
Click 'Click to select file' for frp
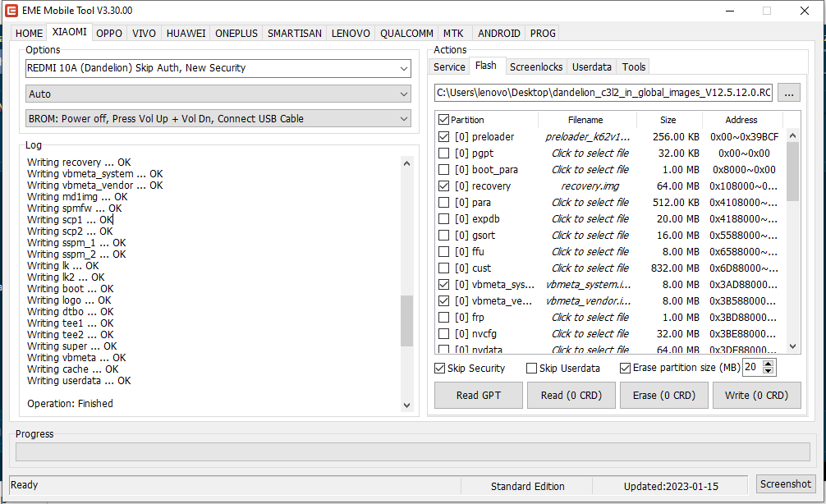(590, 318)
